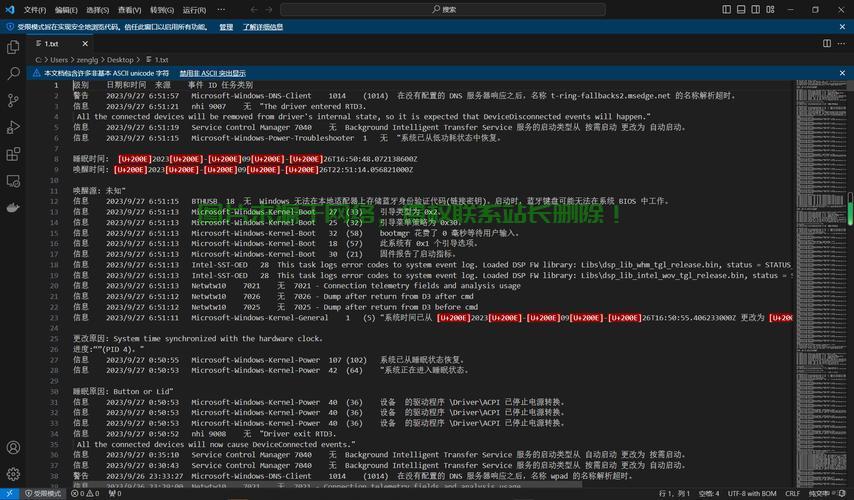Open the 选择(S) menu
Viewport: 854px width, 500px height.
(97, 10)
